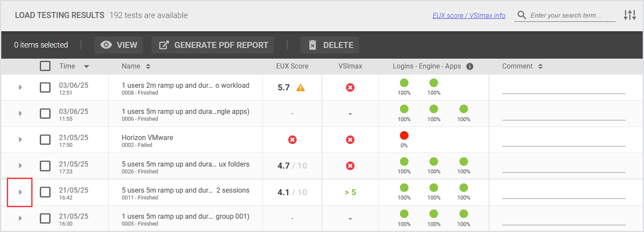Toggle the Time column sort arrow
This screenshot has width=644, height=232.
point(86,66)
